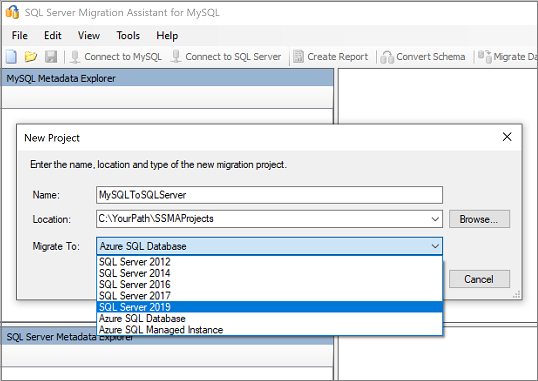Screen dimensions: 538x381
Task: Click the Save Project disk icon
Action: click(51, 57)
